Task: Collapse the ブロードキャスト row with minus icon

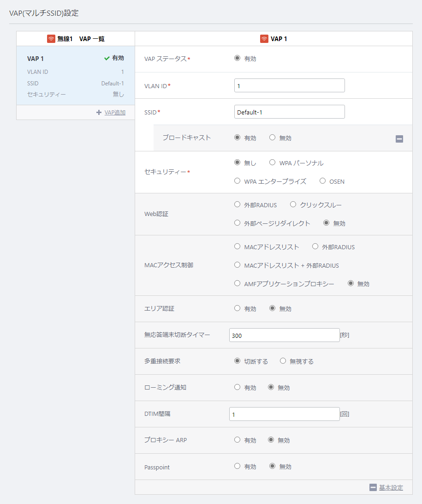Action: point(399,139)
